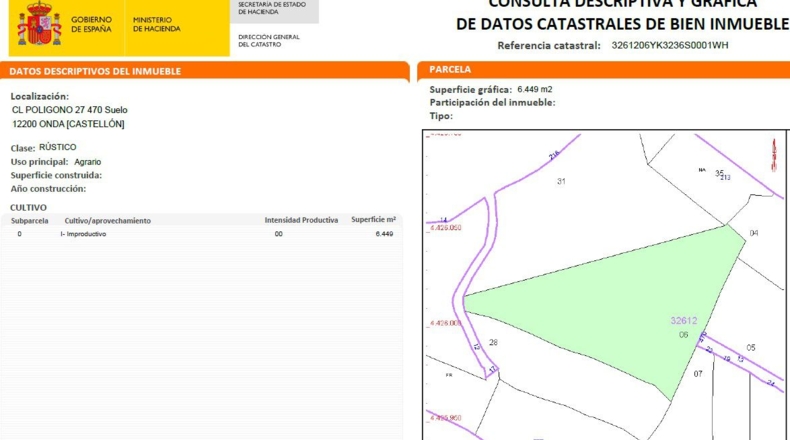The width and height of the screenshot is (790, 440).
Task: Select the RÚSTICO class value
Action: (58, 147)
